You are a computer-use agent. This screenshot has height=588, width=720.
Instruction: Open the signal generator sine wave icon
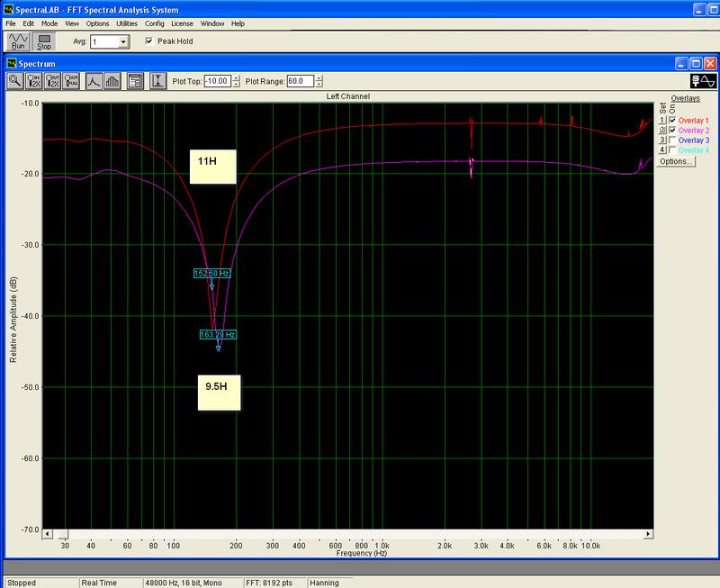pos(702,81)
